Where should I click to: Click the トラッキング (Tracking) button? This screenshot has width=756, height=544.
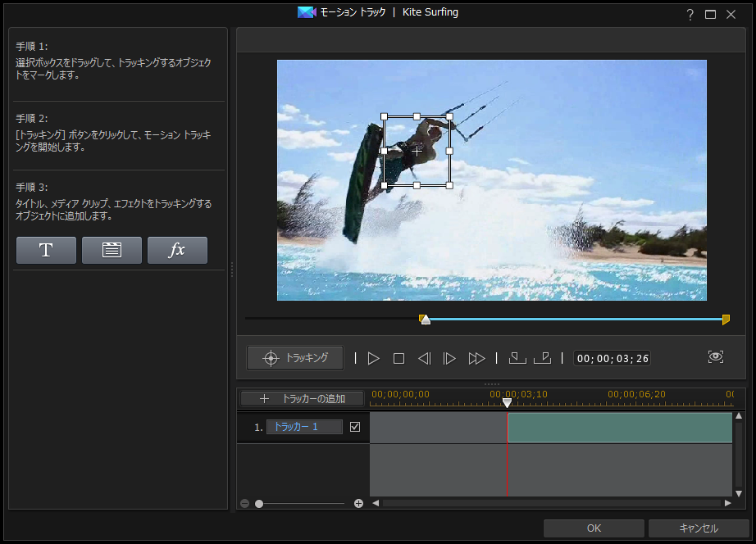[x=295, y=358]
